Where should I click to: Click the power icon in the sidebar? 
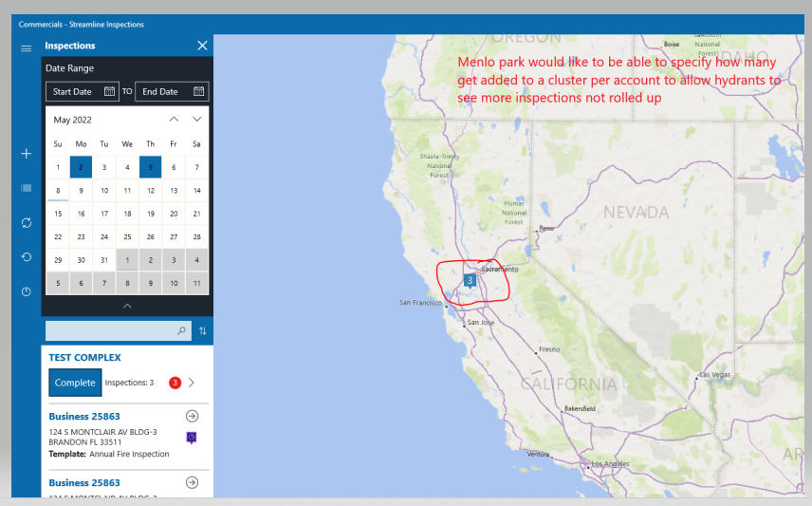26,291
